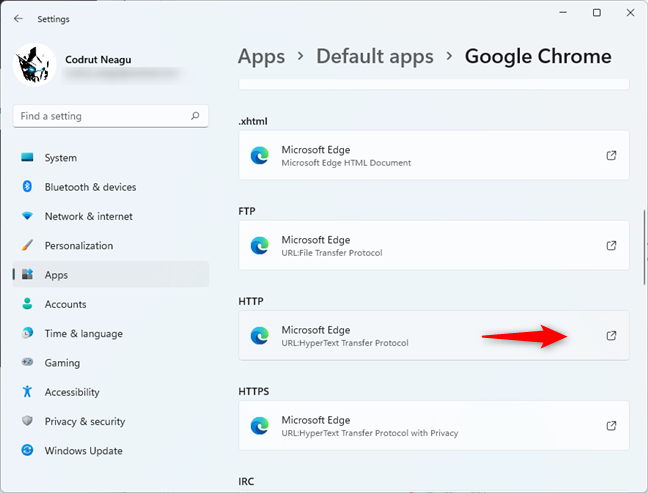
Task: Click the Codrut Neagu account name
Action: (98, 60)
